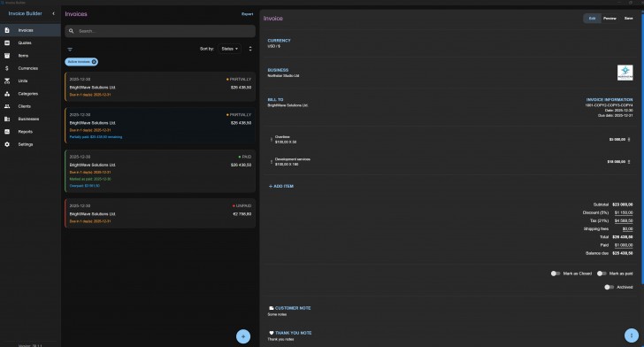The height and width of the screenshot is (347, 644).
Task: Click the invoice number 1001-COPY2-COPY3-COPY4
Action: (x=609, y=105)
